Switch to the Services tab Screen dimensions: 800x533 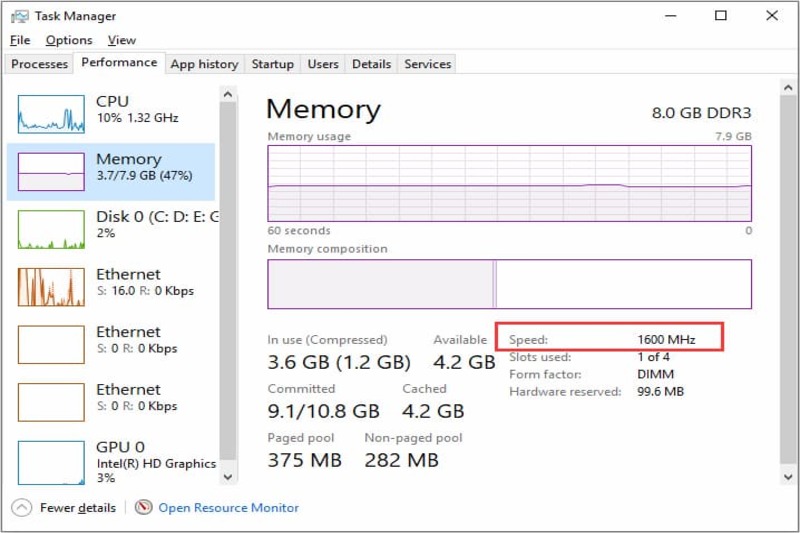click(427, 64)
